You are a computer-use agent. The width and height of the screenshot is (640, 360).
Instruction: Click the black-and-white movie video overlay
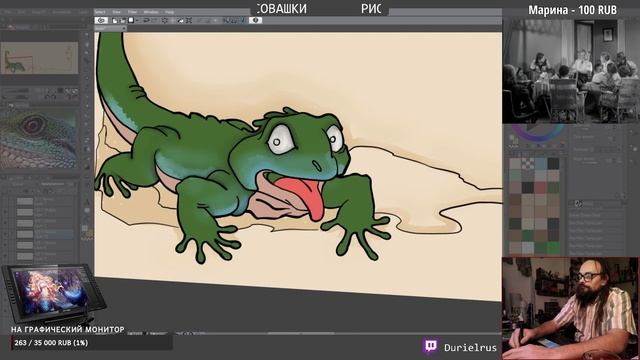(571, 71)
